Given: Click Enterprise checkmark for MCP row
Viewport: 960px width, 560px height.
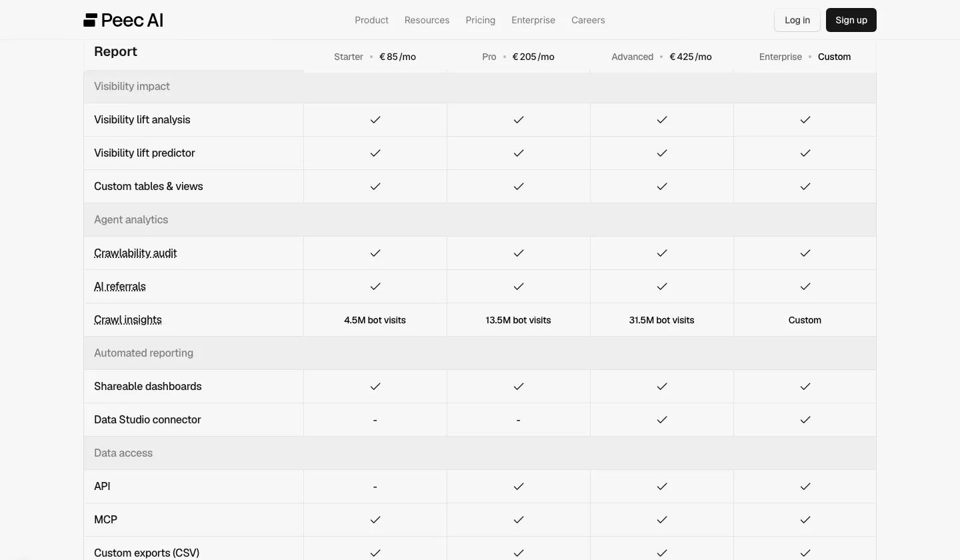Looking at the screenshot, I should (805, 520).
